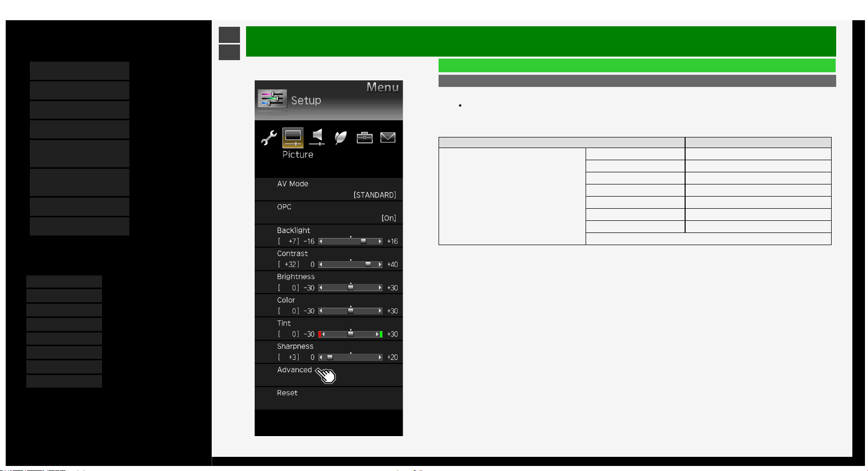Click the Setup sliders icon in header
This screenshot has width=868, height=471.
[272, 99]
